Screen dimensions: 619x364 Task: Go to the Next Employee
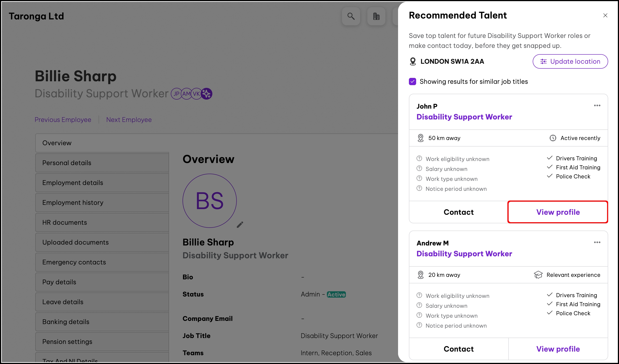[x=129, y=119]
